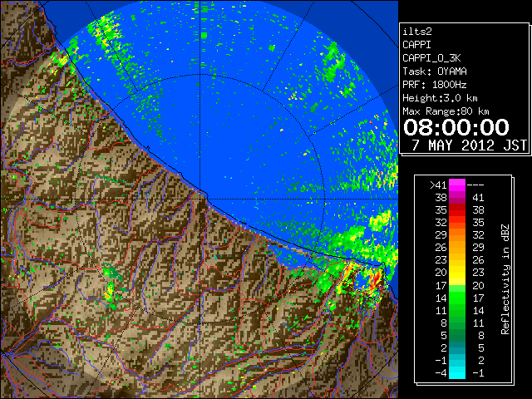Click the radar center where the dotted axes cross
The height and width of the screenshot is (399, 532).
click(x=200, y=199)
